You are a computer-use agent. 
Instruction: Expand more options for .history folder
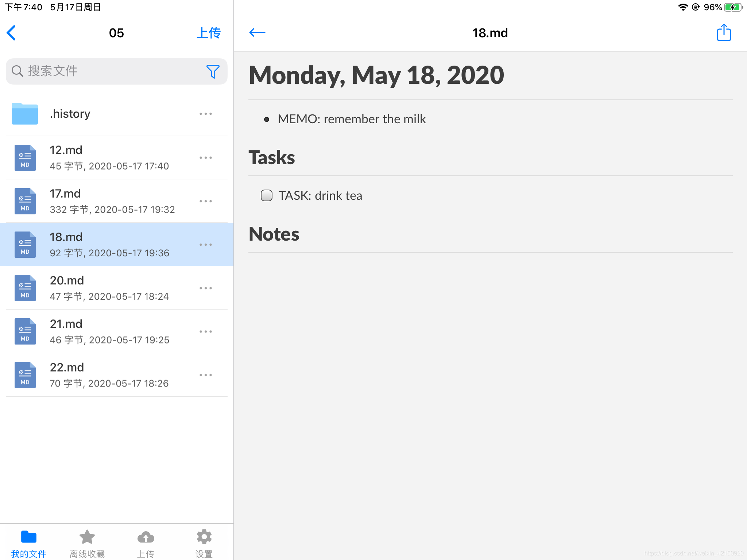click(x=206, y=114)
